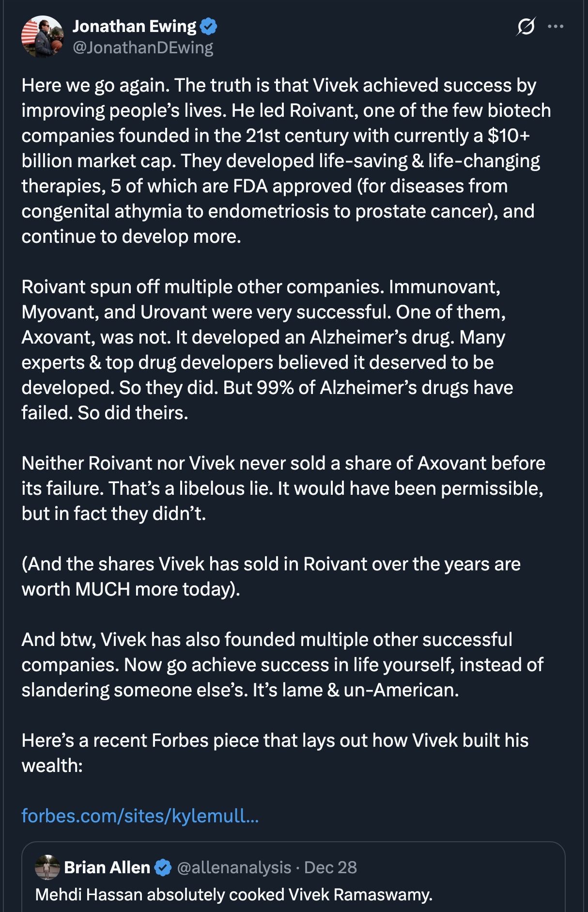Open the @allenanalysis handle

(x=234, y=867)
